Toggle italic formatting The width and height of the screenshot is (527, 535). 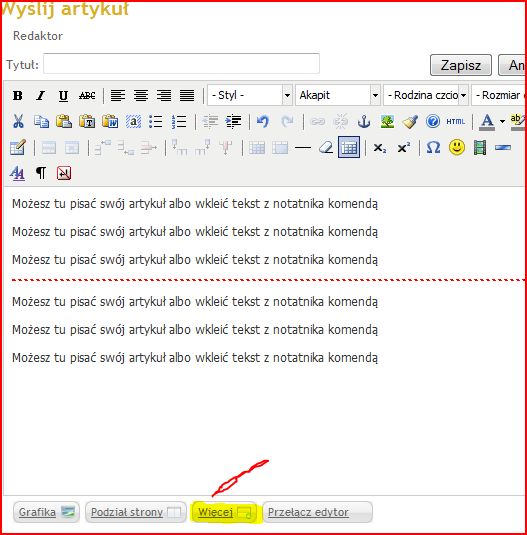[40, 96]
